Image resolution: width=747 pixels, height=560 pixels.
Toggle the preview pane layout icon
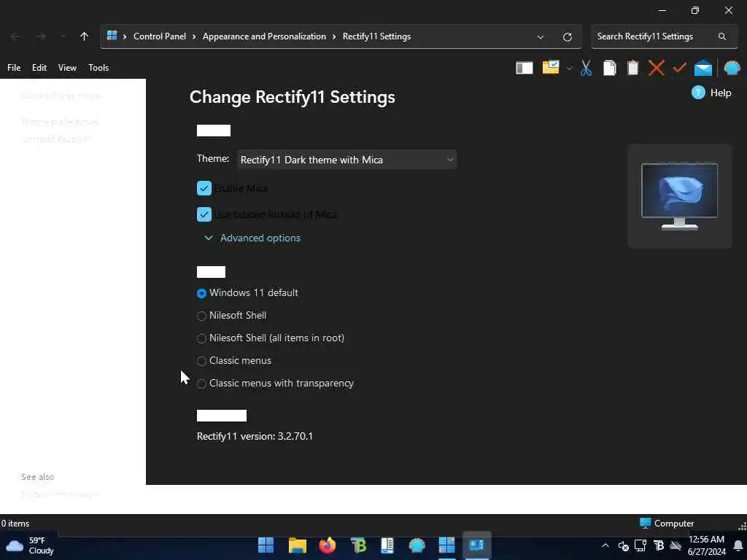click(524, 68)
